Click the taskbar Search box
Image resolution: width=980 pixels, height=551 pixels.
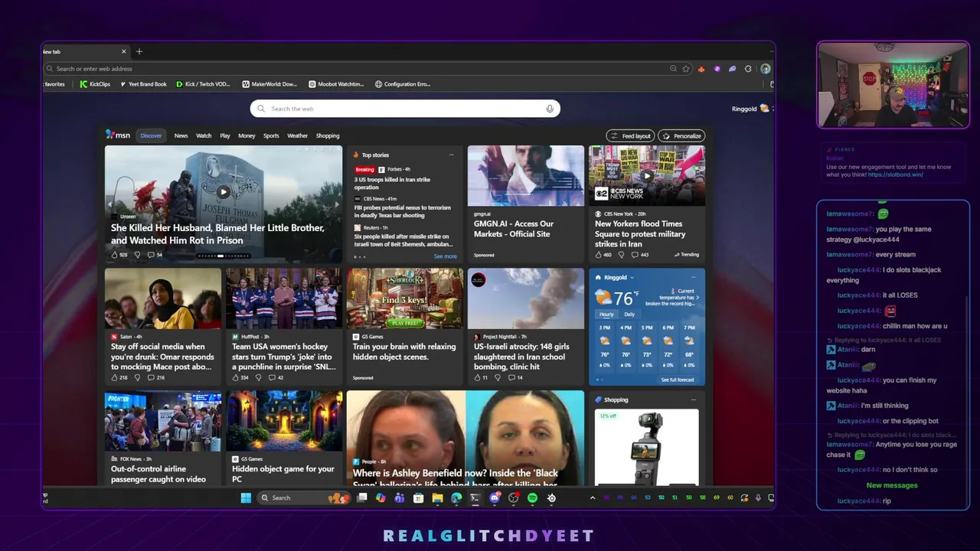303,497
